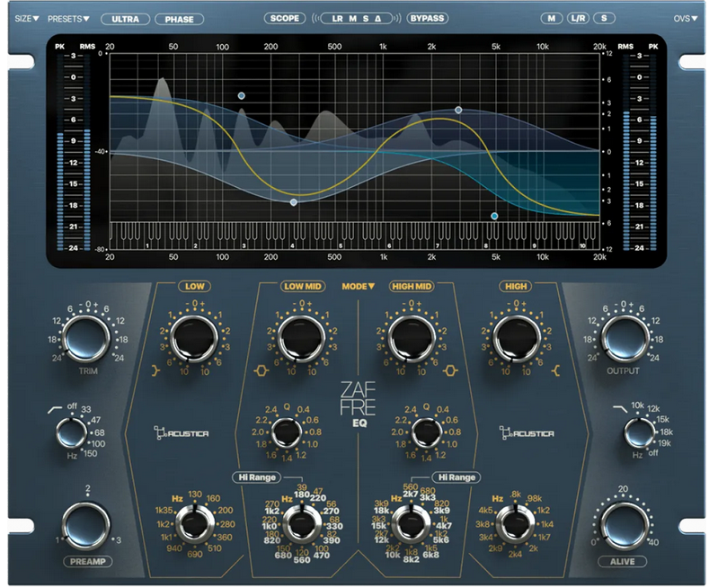Screen dimensions: 709x588
Task: Click the HIGH band frequency Hz knob
Action: click(515, 525)
